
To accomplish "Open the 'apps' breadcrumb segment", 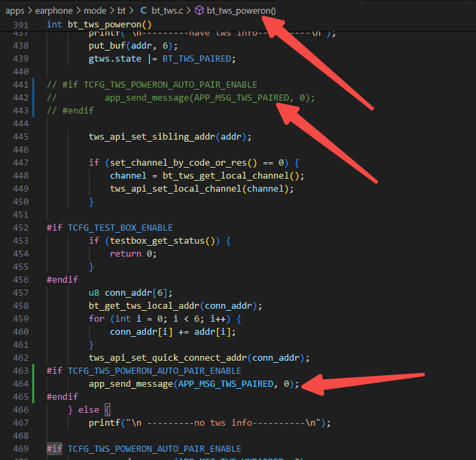I will click(14, 11).
